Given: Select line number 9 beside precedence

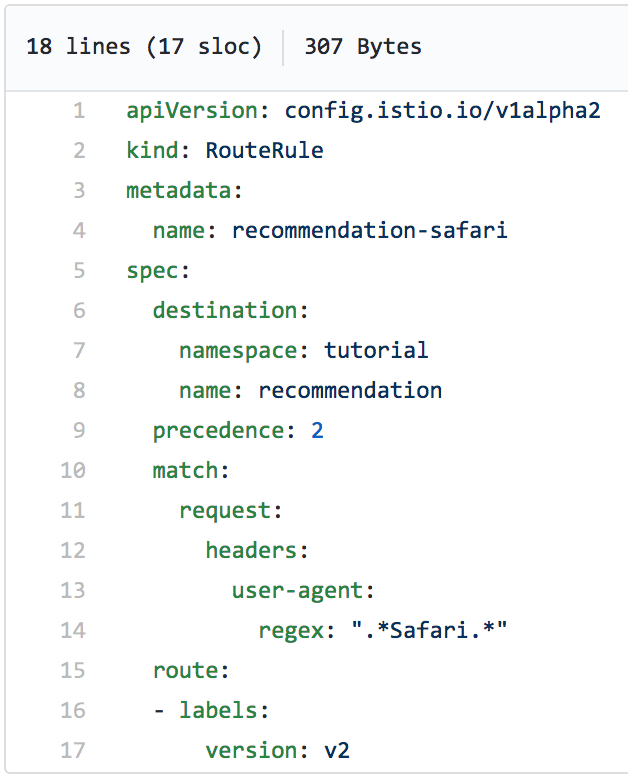Looking at the screenshot, I should 78,430.
